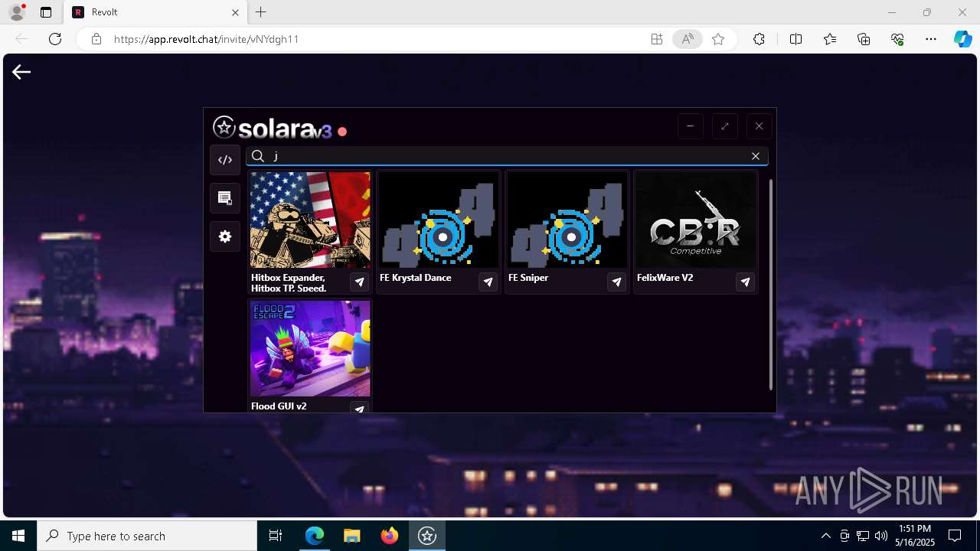Run the Flood GUI v2 script
Screen dimensions: 980x551
359,408
